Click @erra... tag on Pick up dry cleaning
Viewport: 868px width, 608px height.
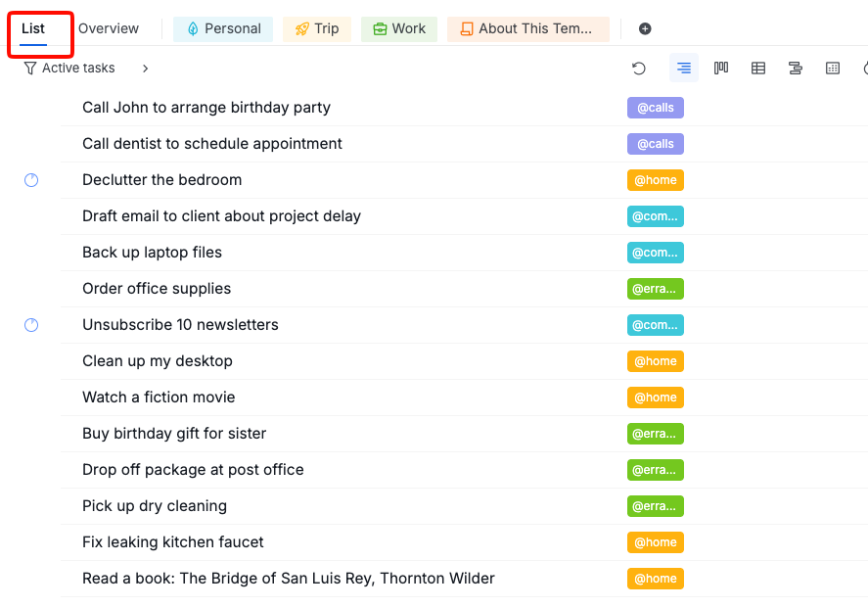(656, 506)
